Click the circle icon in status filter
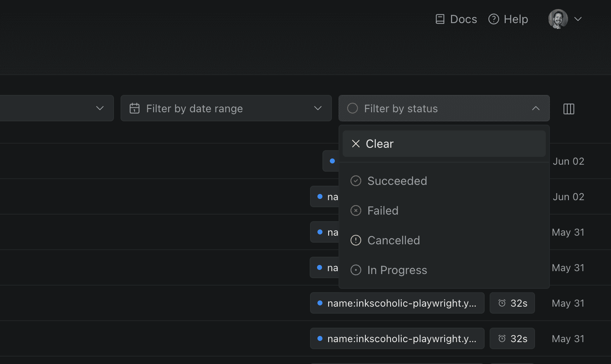This screenshot has width=611, height=364. [x=353, y=109]
